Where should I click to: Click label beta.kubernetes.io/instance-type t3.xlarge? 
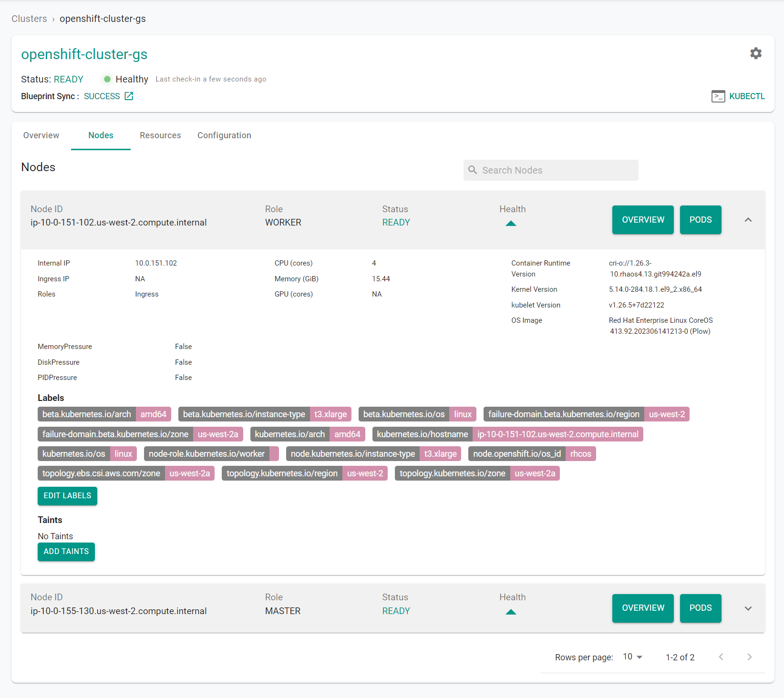coord(265,414)
